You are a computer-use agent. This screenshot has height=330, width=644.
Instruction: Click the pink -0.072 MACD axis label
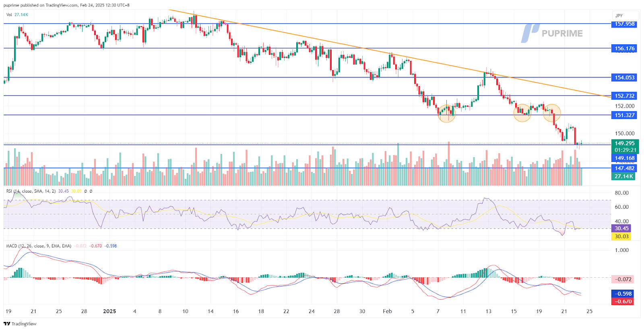pos(623,279)
